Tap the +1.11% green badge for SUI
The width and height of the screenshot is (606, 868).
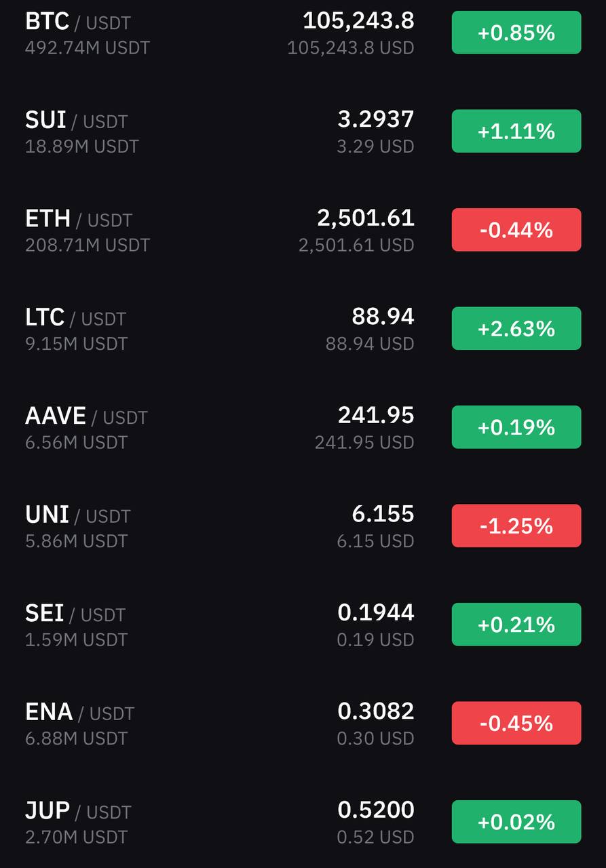[x=516, y=131]
